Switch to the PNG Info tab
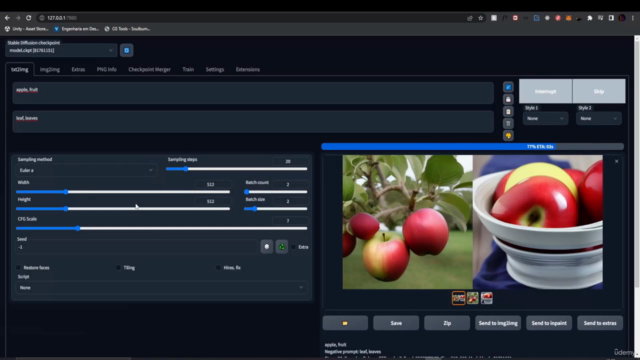 click(107, 69)
